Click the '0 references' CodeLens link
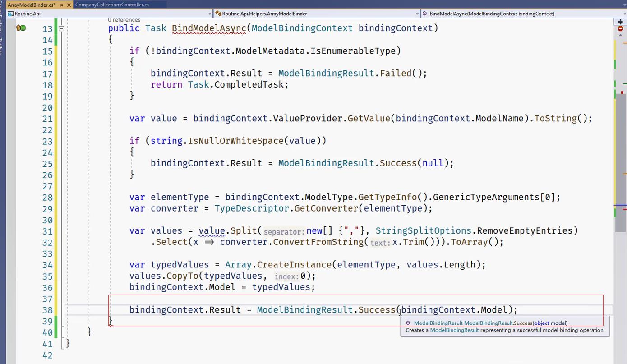This screenshot has width=627, height=364. (124, 20)
